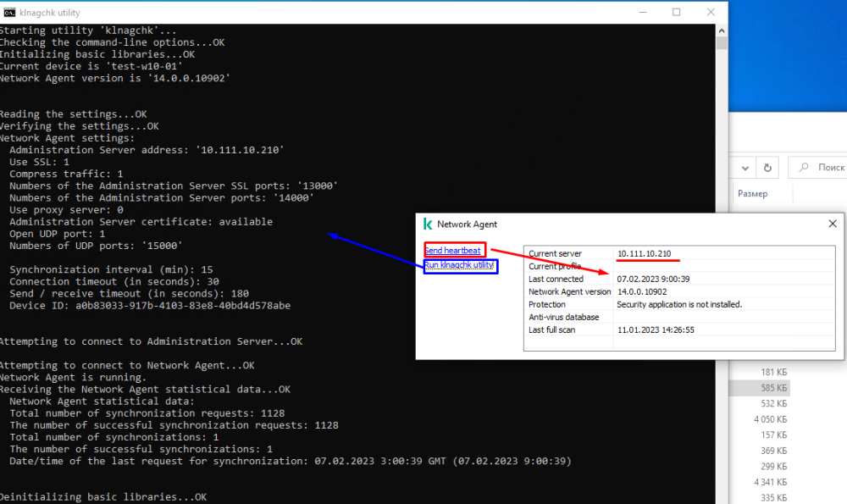Select the server address 10.111.10.210 value
847x504 pixels.
pos(644,253)
